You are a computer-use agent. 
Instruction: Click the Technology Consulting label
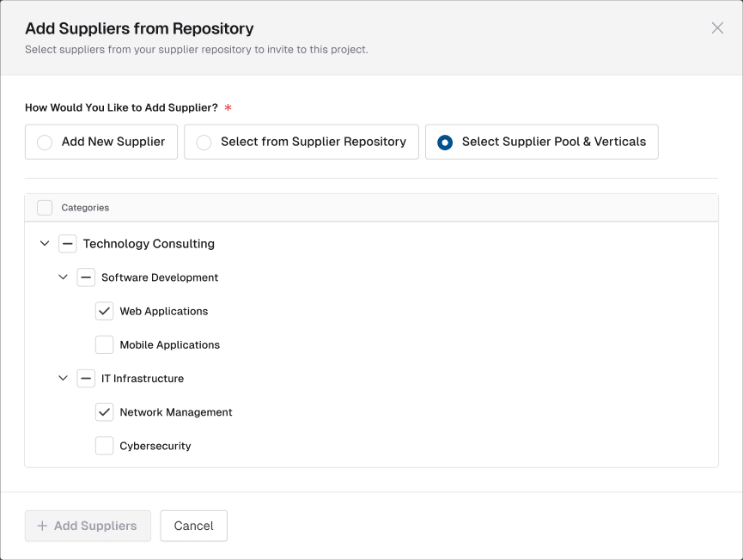coord(149,244)
